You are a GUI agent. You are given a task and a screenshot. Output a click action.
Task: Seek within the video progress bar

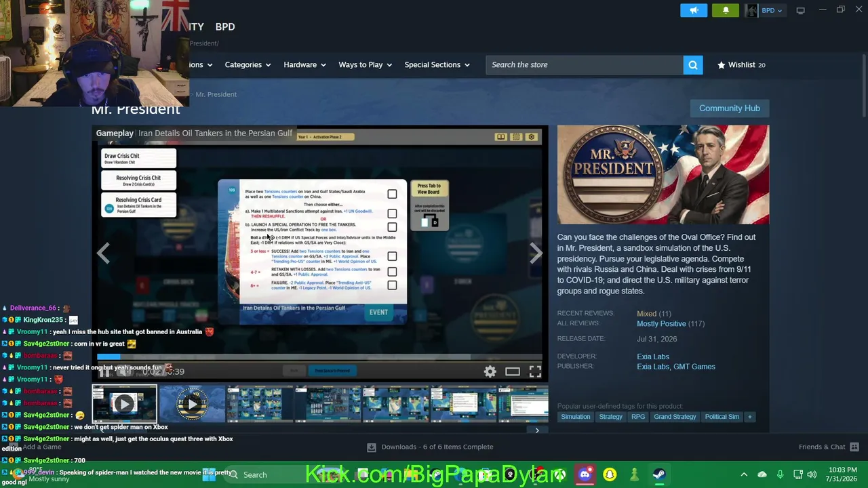(x=319, y=357)
